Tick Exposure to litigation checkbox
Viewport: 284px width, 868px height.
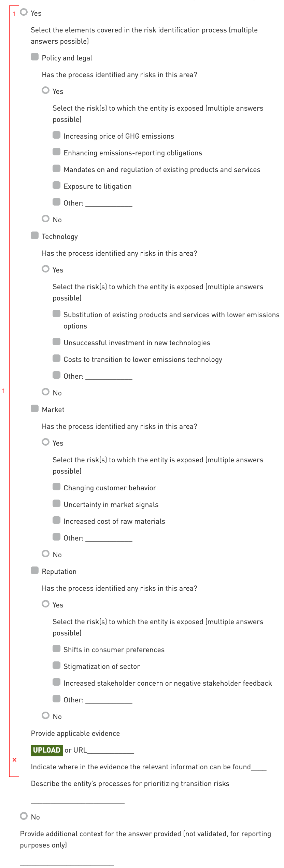(x=56, y=185)
